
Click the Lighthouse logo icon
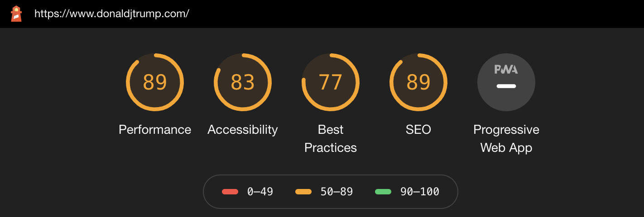[16, 14]
